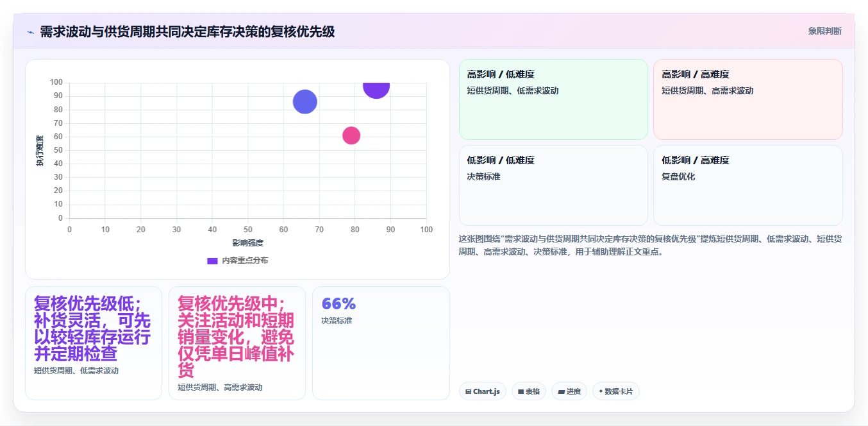Click the icon in the 表格 chip

(521, 391)
